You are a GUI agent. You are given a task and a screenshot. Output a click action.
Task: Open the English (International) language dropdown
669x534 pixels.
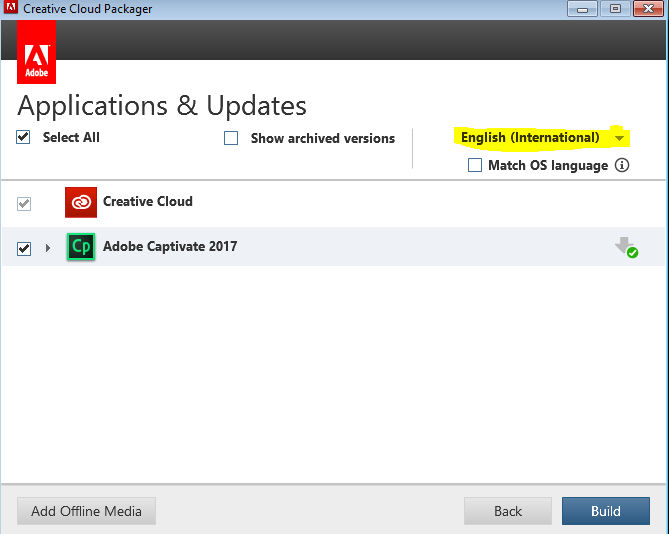[x=542, y=138]
